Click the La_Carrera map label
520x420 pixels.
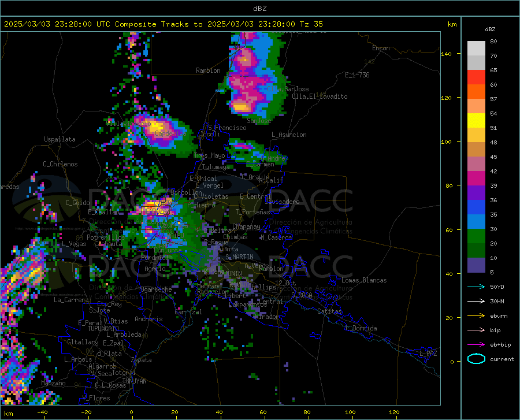click(71, 300)
